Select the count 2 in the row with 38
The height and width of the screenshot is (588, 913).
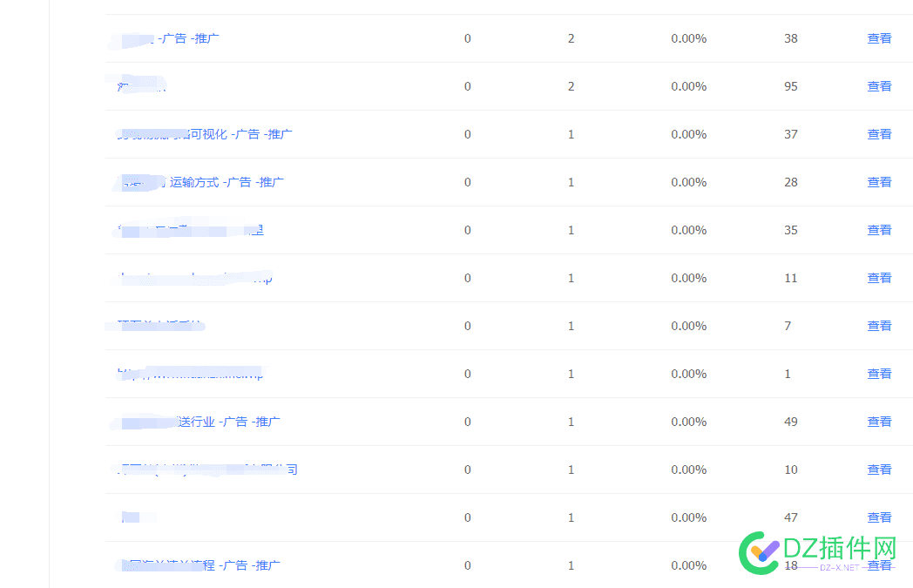click(x=571, y=38)
